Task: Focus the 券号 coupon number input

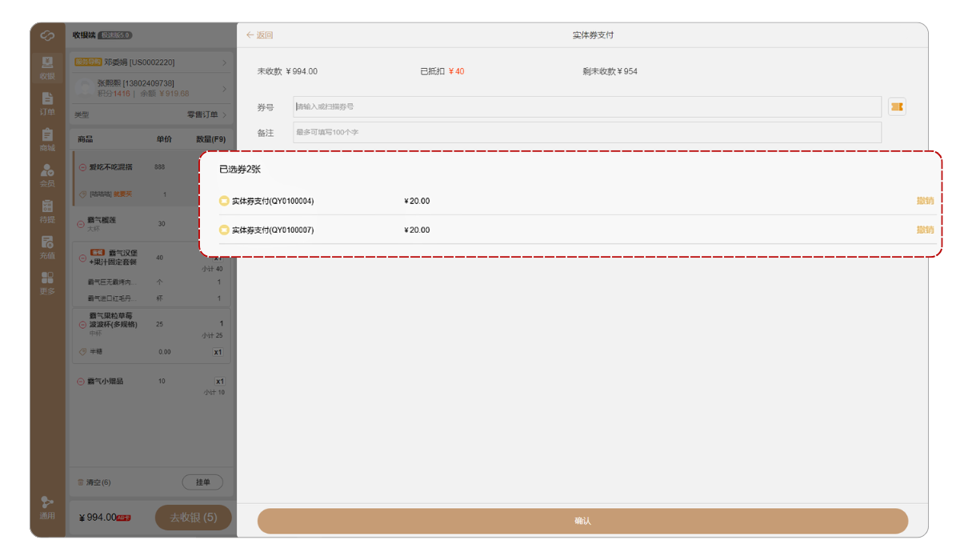Action: coord(587,106)
